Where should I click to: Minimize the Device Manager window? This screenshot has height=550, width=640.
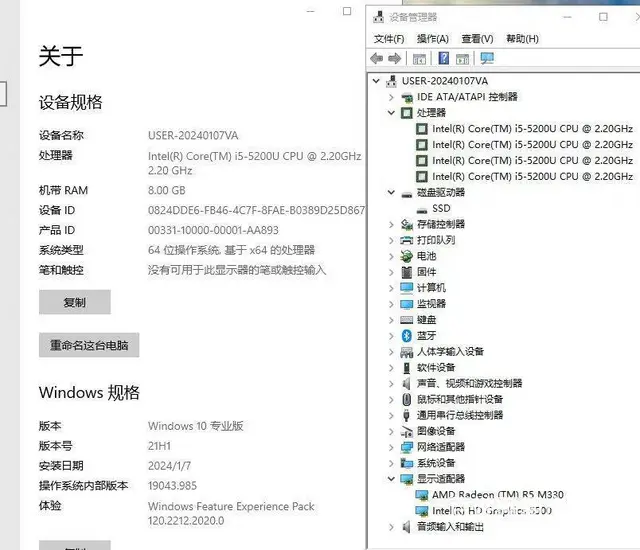[x=567, y=17]
